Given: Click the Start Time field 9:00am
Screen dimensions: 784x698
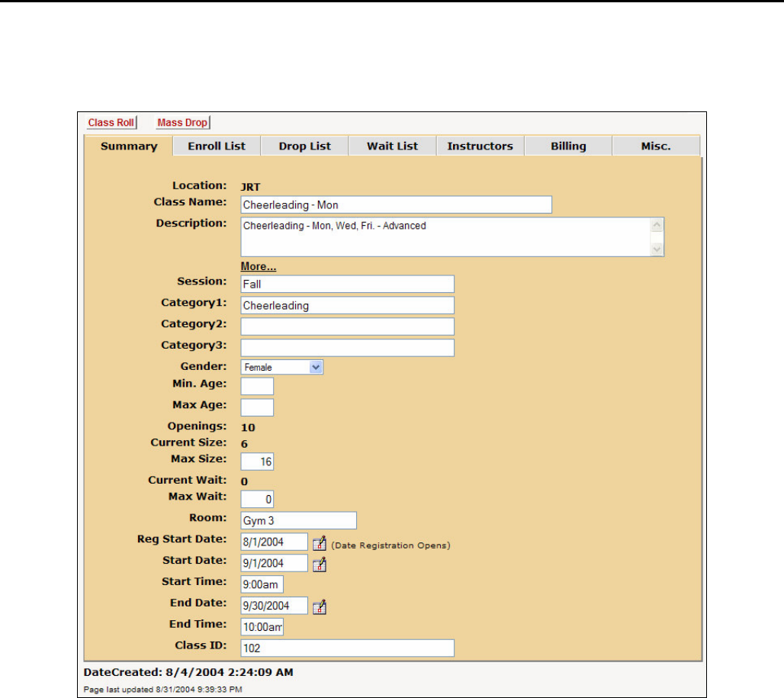Looking at the screenshot, I should pyautogui.click(x=262, y=584).
